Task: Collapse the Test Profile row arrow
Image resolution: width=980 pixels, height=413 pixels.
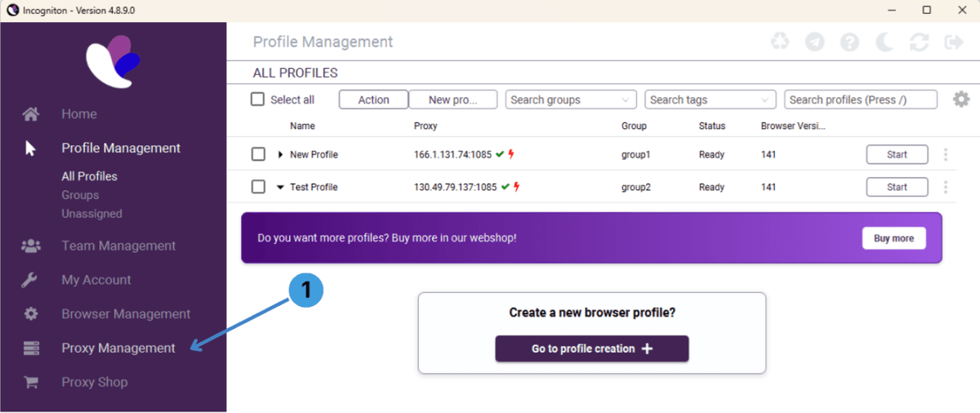Action: pyautogui.click(x=280, y=187)
